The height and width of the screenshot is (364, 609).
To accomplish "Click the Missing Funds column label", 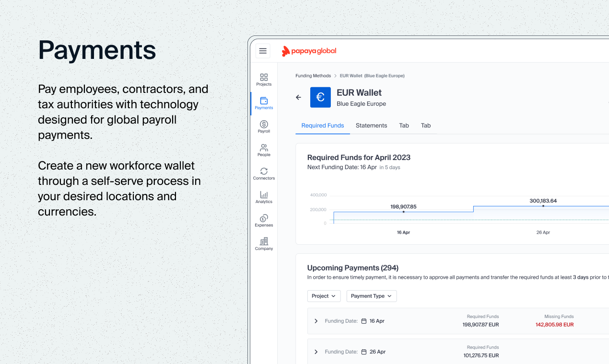I will [559, 316].
